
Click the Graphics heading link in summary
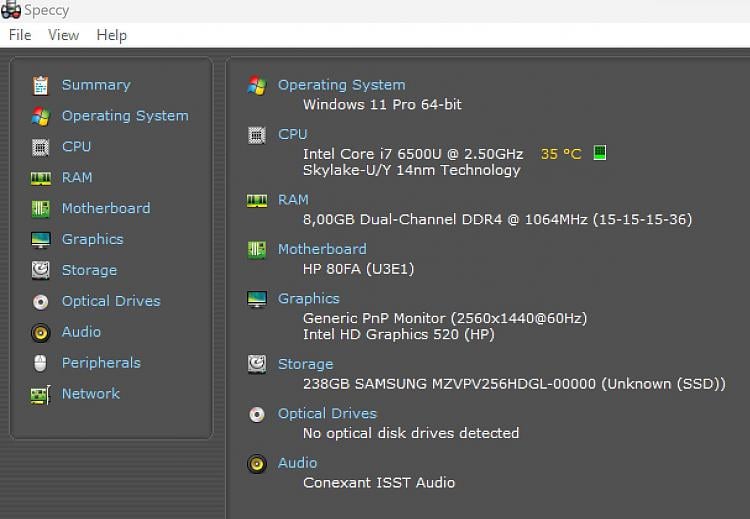(309, 299)
